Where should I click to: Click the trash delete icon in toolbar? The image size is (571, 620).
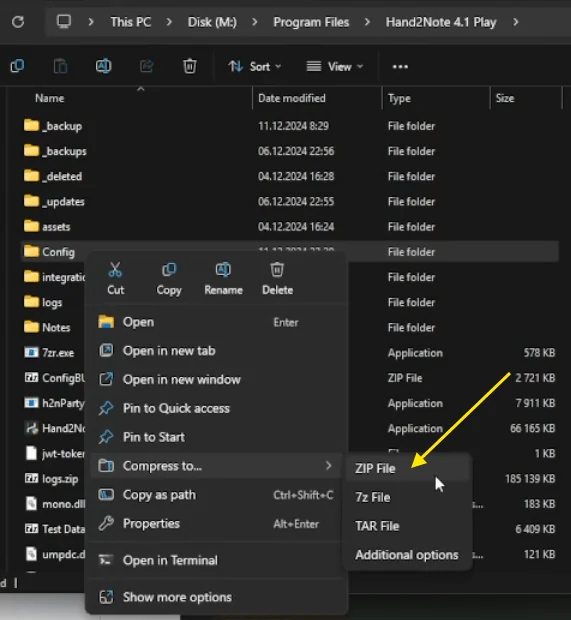click(x=190, y=66)
